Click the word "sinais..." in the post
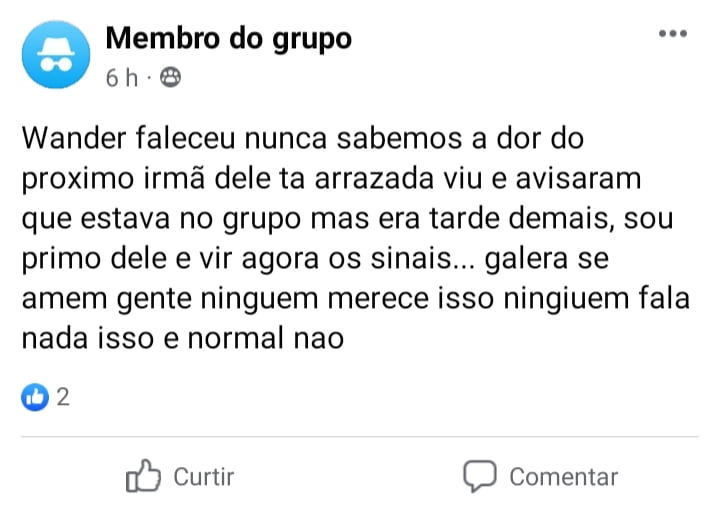This screenshot has height=528, width=720. [x=422, y=258]
